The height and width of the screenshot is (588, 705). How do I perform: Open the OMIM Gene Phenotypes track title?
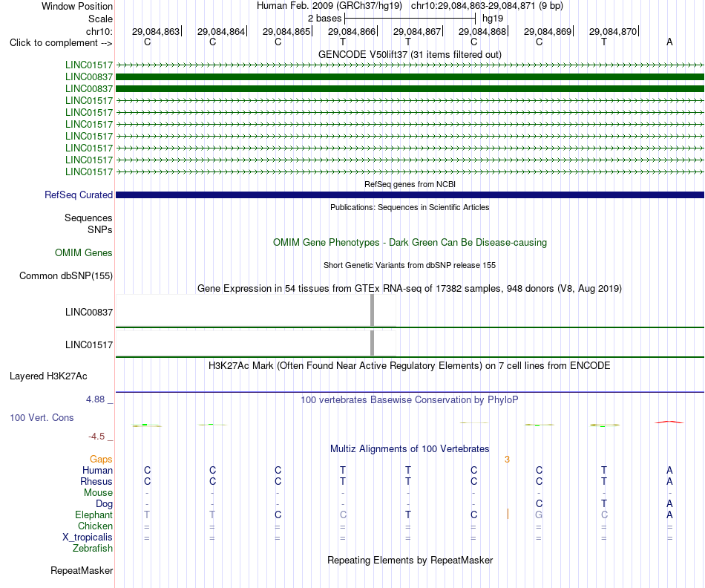pyautogui.click(x=410, y=243)
